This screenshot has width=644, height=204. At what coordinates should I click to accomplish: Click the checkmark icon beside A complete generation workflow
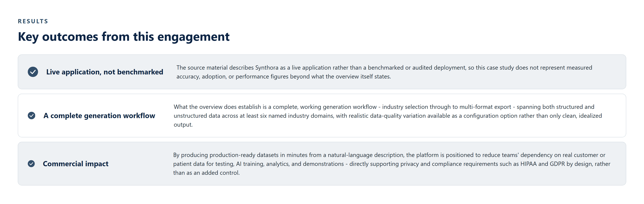point(31,116)
